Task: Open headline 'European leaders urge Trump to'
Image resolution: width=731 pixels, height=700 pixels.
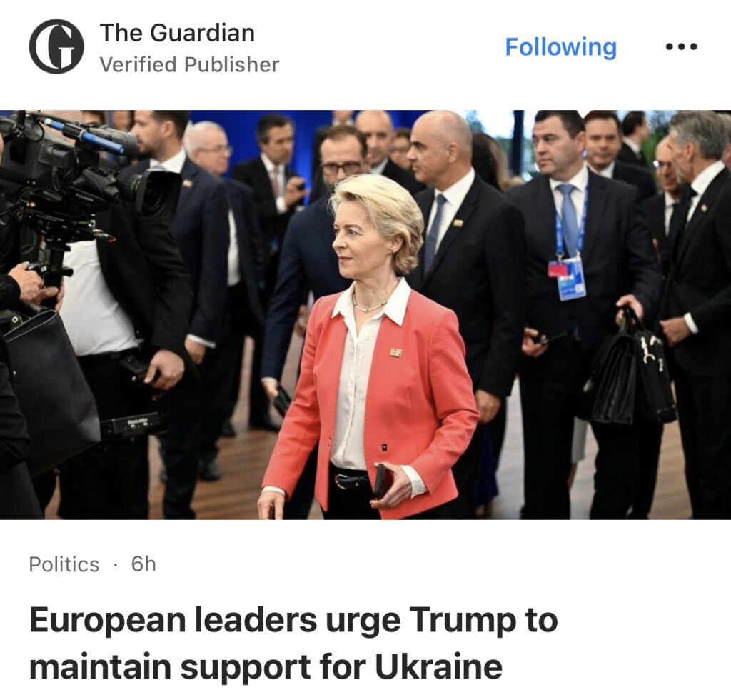Action: point(293,621)
